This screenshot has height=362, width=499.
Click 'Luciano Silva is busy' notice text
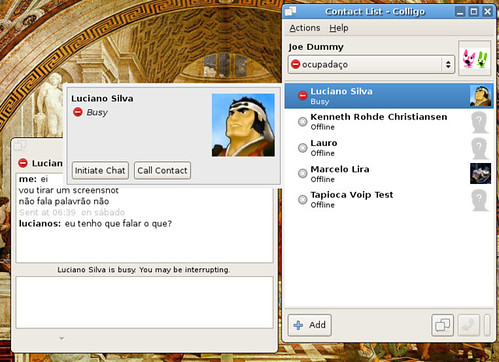coord(144,270)
